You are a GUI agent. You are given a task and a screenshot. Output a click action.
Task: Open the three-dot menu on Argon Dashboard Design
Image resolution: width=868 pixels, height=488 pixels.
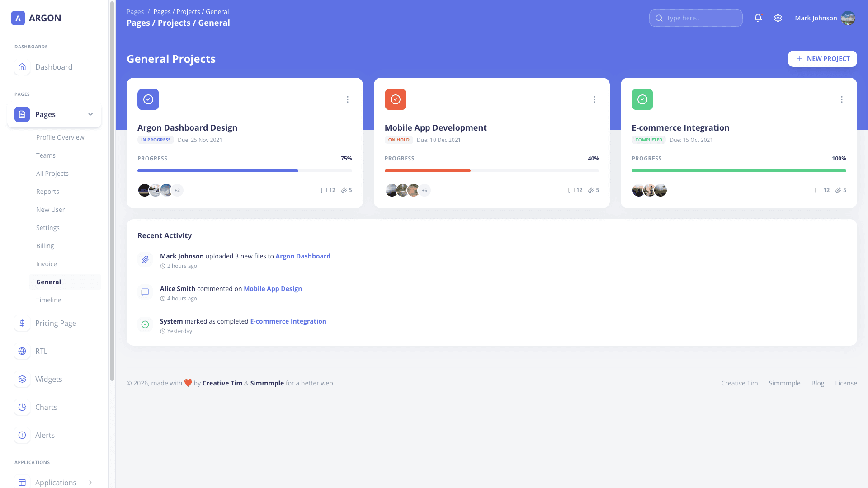pyautogui.click(x=347, y=99)
